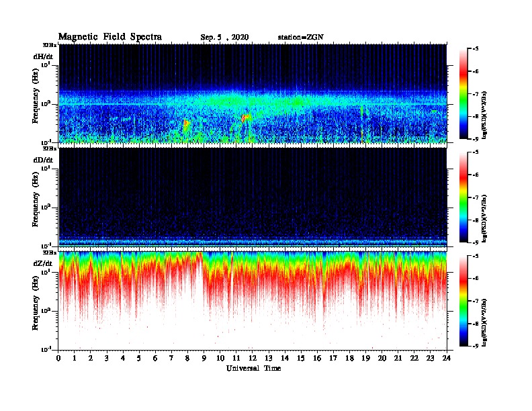The image size is (532, 411).
Task: Click hour tick label "10" on the time axis
Action: [220, 359]
